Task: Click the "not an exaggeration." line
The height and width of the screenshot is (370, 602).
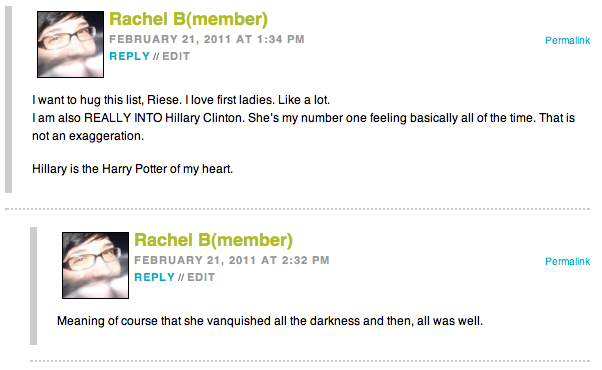Action: click(x=88, y=136)
